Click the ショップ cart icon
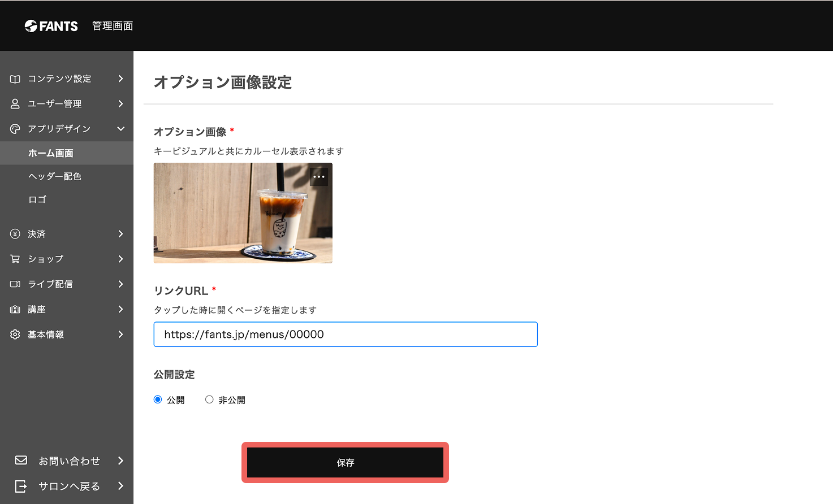This screenshot has height=504, width=833. click(x=15, y=259)
